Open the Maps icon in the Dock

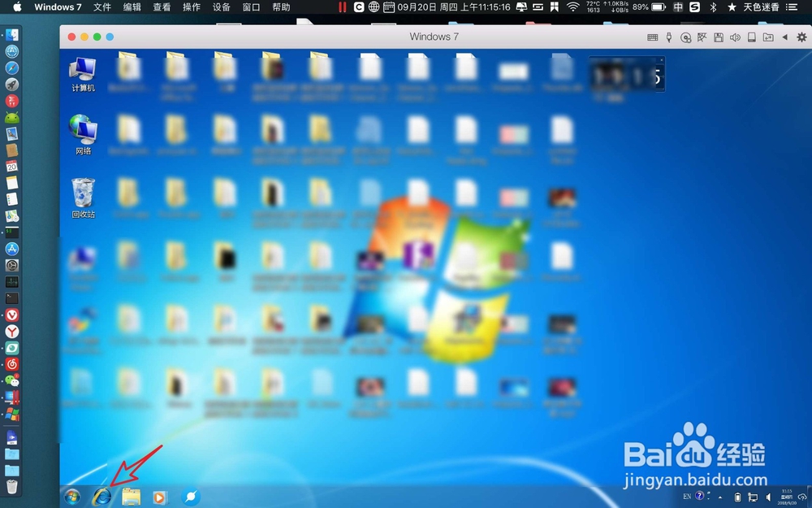[x=12, y=215]
